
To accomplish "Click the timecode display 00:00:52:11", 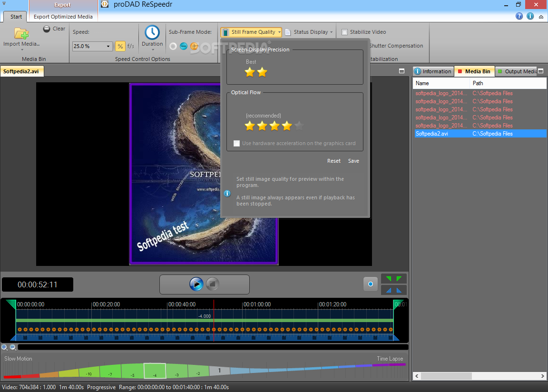I will 38,285.
